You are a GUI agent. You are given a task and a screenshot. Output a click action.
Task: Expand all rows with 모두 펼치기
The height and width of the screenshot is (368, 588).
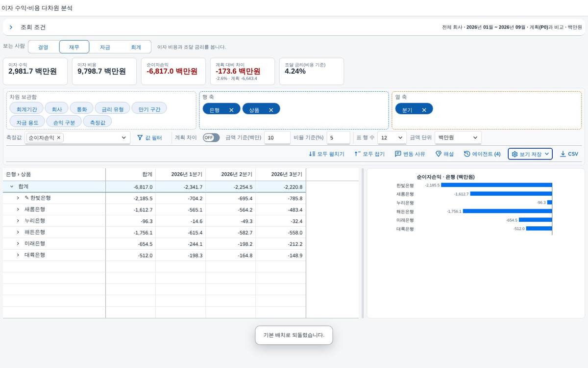326,154
